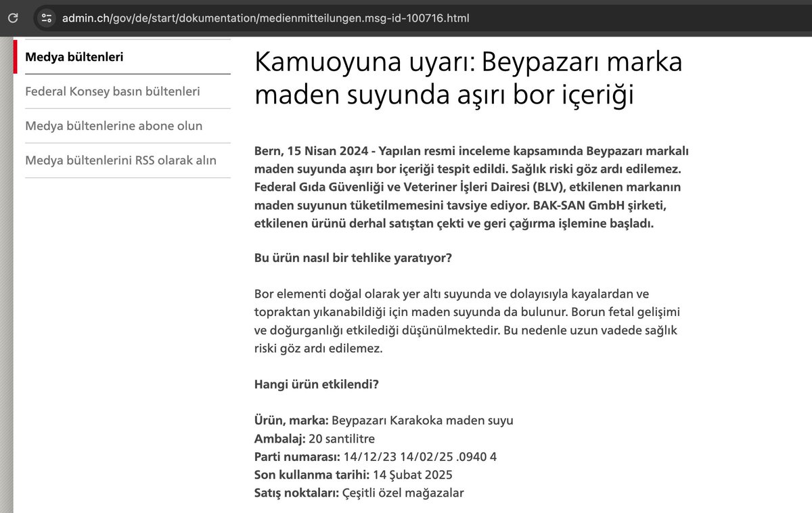Click the Ürün, marka: Beypazarı Karakoka line
This screenshot has height=513, width=812.
pyautogui.click(x=384, y=420)
